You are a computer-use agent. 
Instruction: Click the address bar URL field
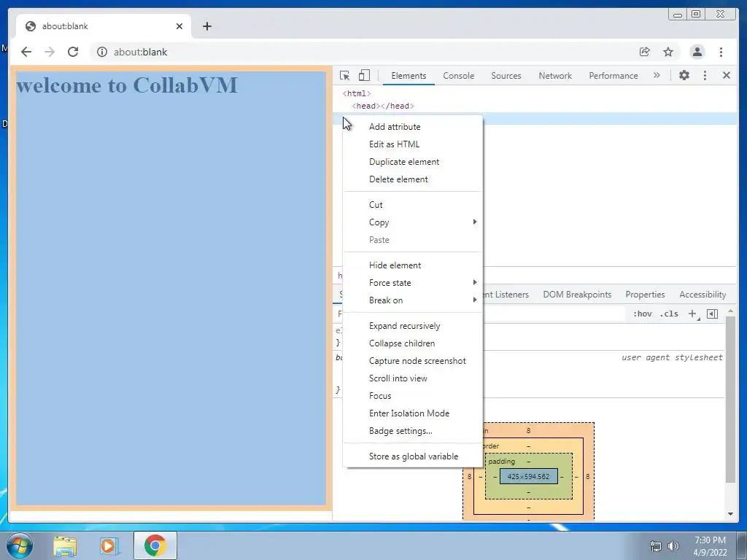point(362,52)
